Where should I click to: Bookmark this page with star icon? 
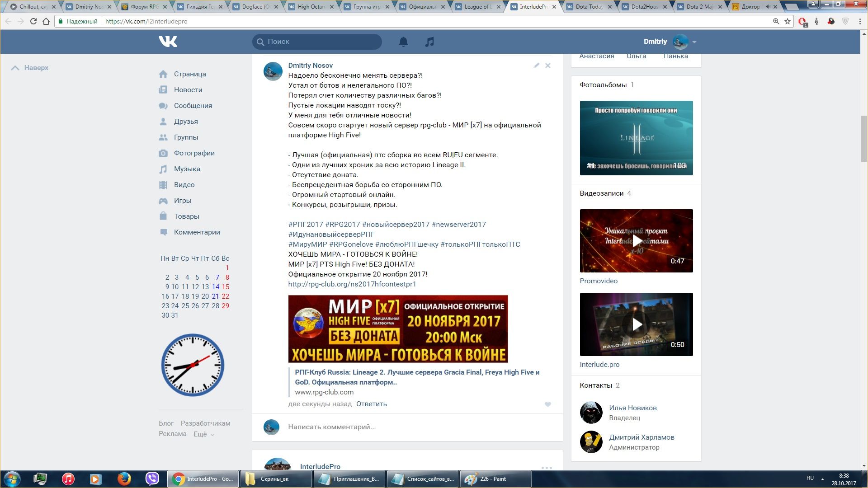point(788,21)
